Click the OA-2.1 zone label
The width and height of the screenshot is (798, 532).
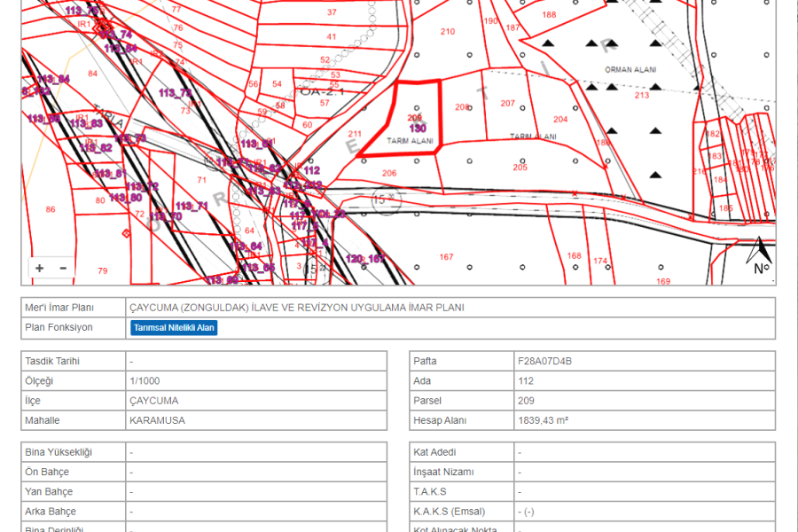[x=321, y=91]
